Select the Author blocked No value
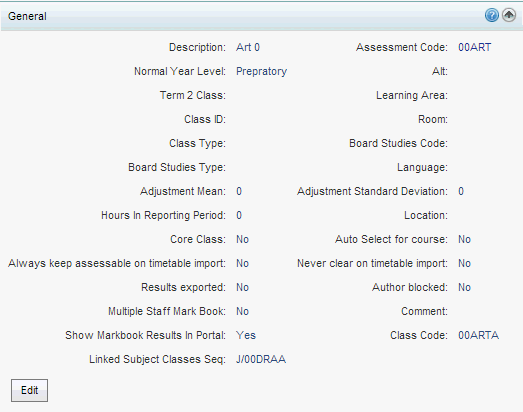The image size is (523, 412). (x=464, y=287)
